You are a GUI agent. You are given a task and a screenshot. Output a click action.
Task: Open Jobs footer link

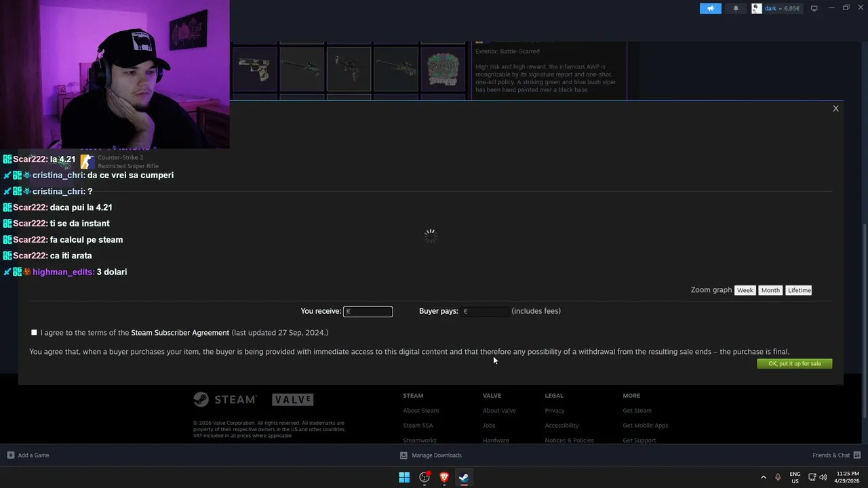(489, 426)
